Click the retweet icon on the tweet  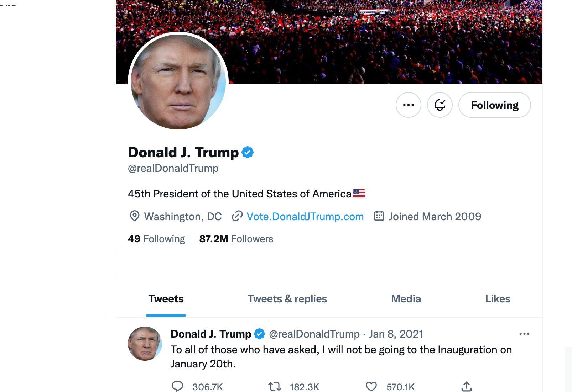[275, 386]
